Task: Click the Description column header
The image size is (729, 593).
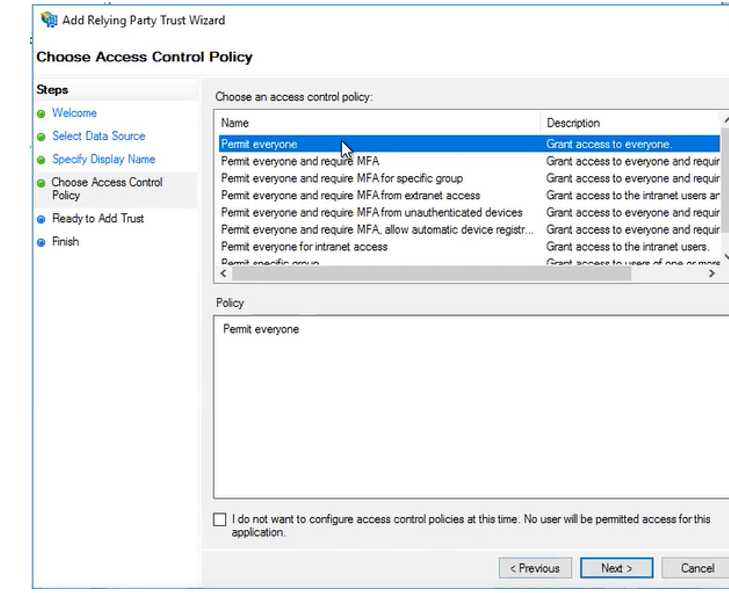Action: click(x=628, y=123)
